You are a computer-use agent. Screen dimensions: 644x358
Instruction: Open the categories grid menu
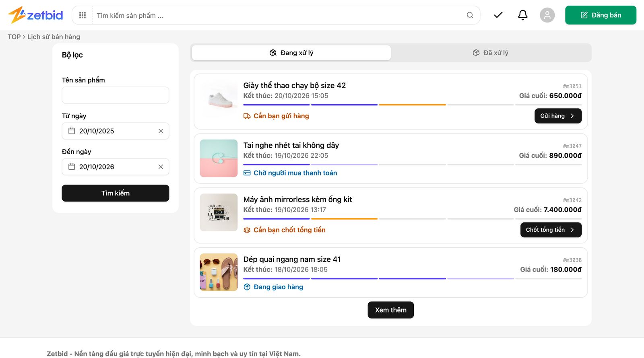(x=83, y=15)
